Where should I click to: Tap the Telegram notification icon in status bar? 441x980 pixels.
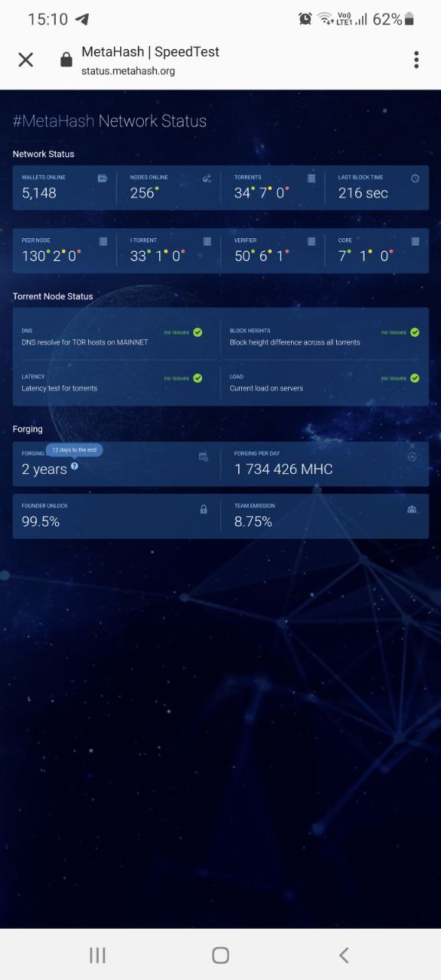82,19
